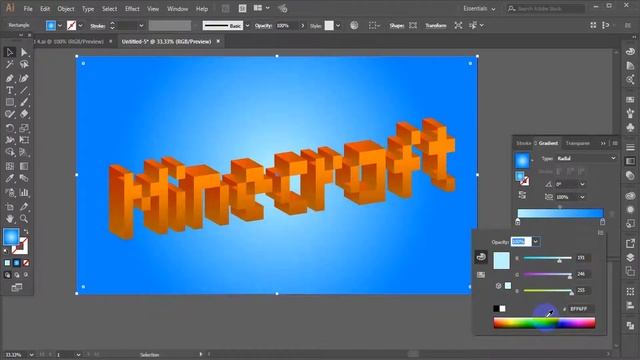Open the Effect menu
The width and height of the screenshot is (640, 360).
tap(132, 9)
